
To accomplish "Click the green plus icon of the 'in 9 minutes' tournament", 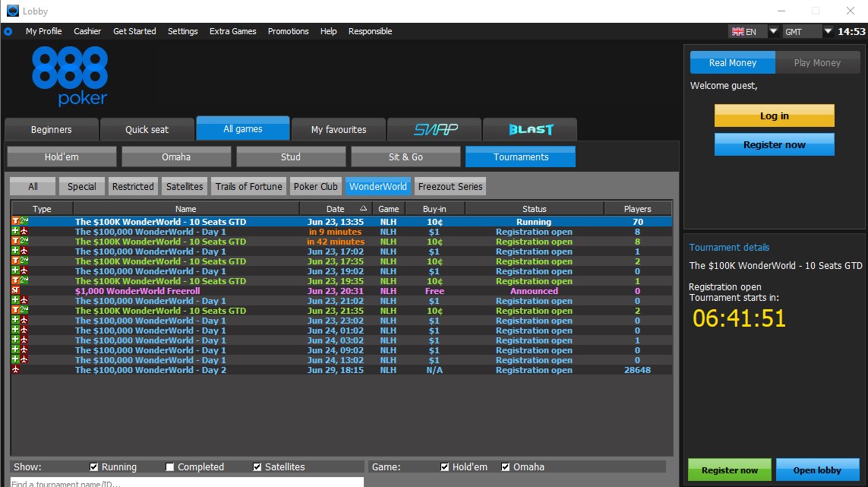I will tap(15, 232).
